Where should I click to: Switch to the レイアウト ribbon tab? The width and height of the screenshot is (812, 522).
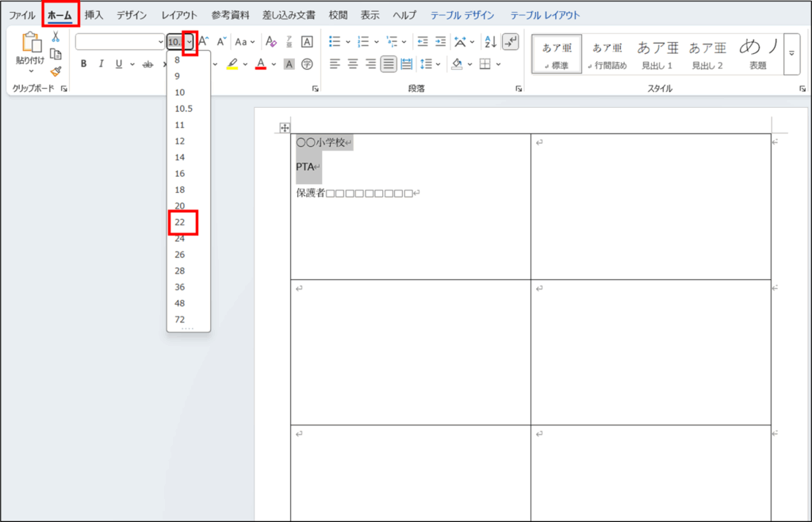[178, 16]
